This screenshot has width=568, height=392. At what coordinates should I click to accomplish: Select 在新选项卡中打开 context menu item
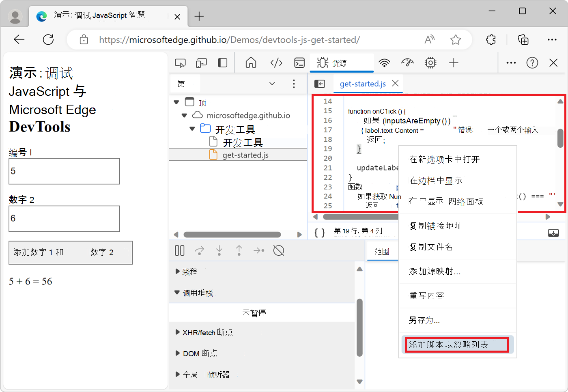pos(457,159)
